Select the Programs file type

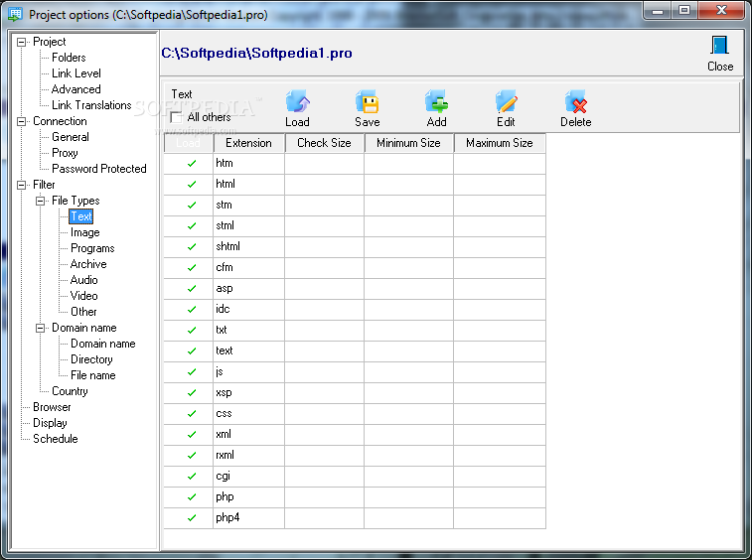pos(92,248)
